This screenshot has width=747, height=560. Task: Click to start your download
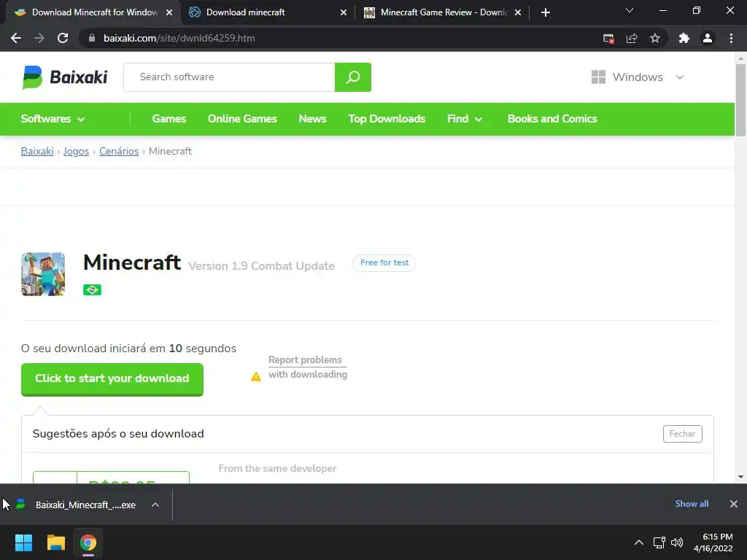coord(112,379)
